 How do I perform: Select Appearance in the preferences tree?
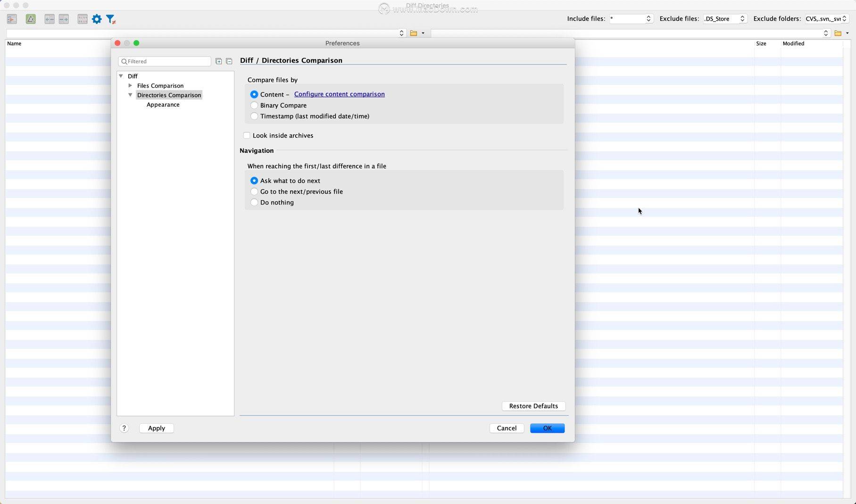click(163, 105)
